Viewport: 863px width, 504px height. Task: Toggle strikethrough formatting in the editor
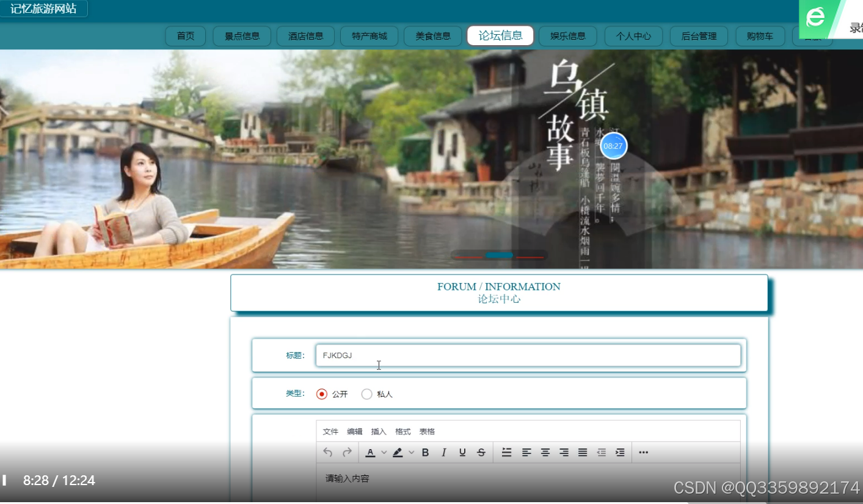coord(481,452)
